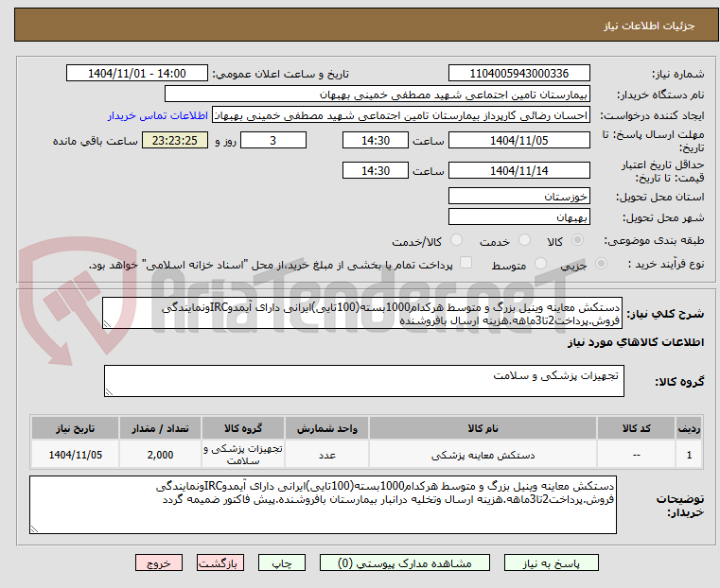The width and height of the screenshot is (720, 588).
Task: Click the table date cell 1404/11/05
Action: [76, 455]
